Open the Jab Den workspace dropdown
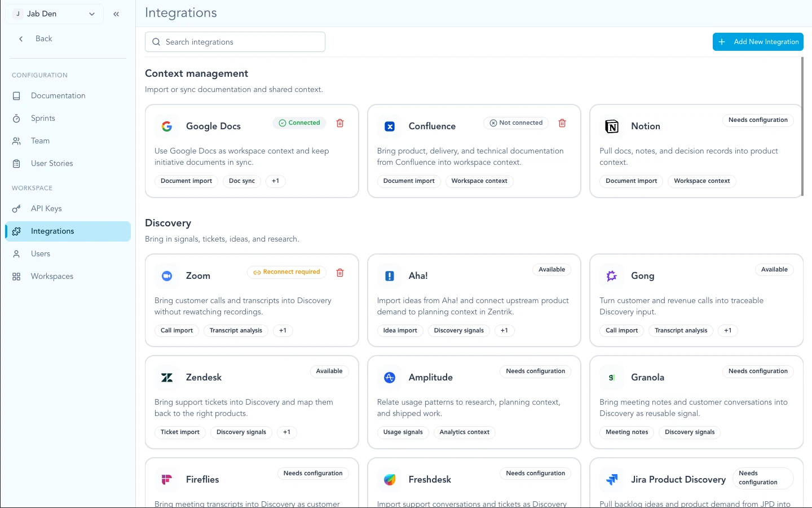 coord(55,14)
